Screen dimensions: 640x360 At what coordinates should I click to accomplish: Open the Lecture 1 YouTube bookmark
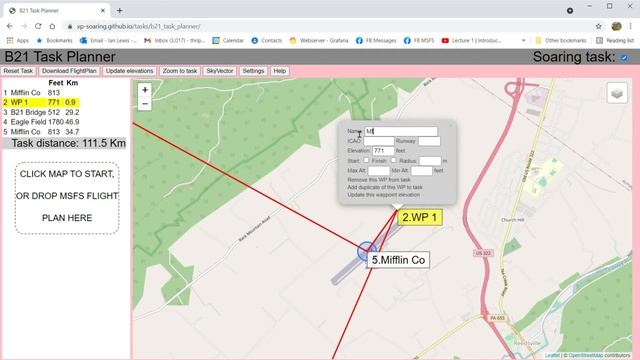[471, 40]
